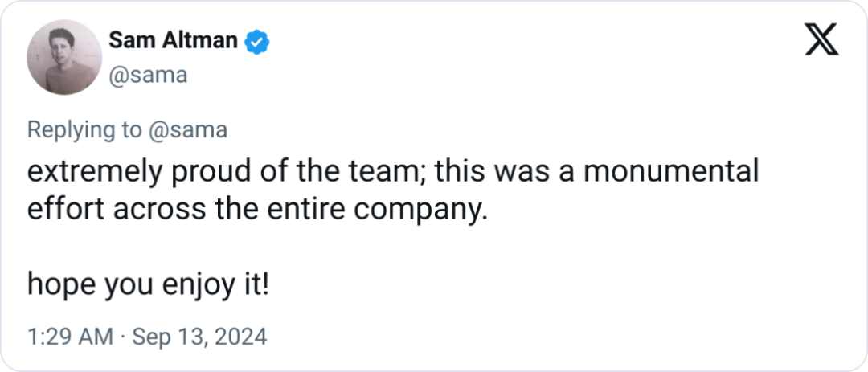Click the year 2024 in the date
Viewport: 868px width, 372px height.
tap(243, 337)
